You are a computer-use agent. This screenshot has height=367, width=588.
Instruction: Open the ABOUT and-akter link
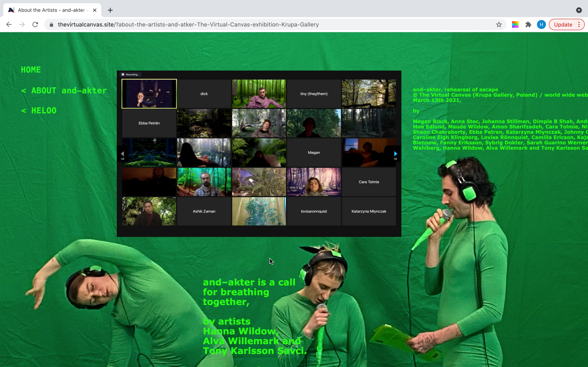pyautogui.click(x=64, y=91)
